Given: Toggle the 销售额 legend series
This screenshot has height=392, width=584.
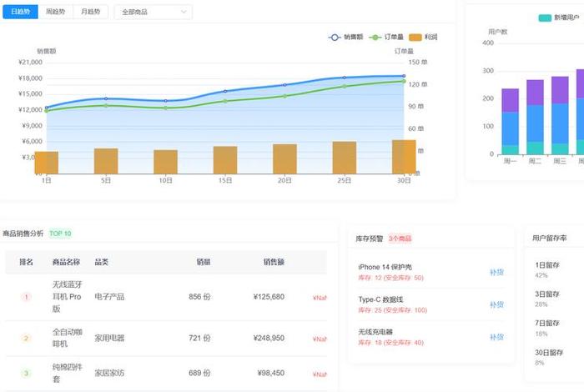Looking at the screenshot, I should click(x=346, y=37).
